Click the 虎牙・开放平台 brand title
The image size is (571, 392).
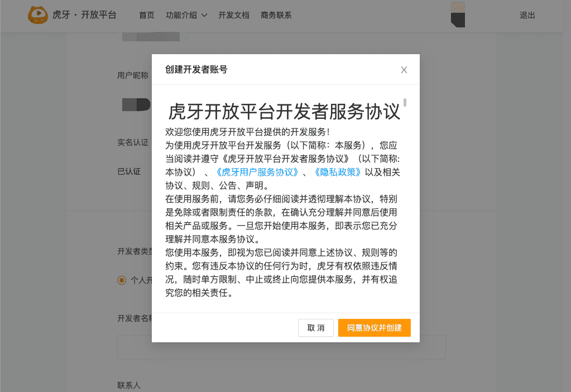pos(84,15)
